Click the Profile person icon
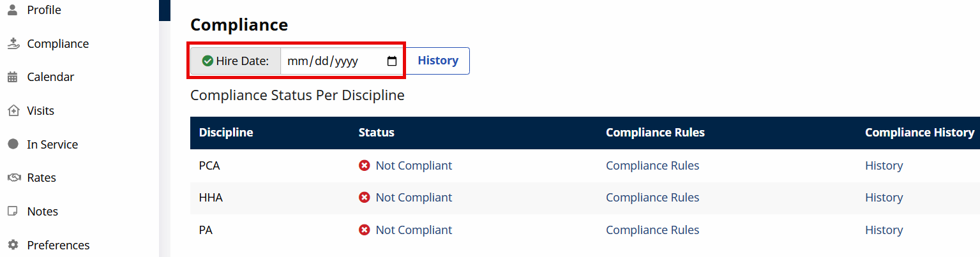This screenshot has height=257, width=980. tap(13, 10)
